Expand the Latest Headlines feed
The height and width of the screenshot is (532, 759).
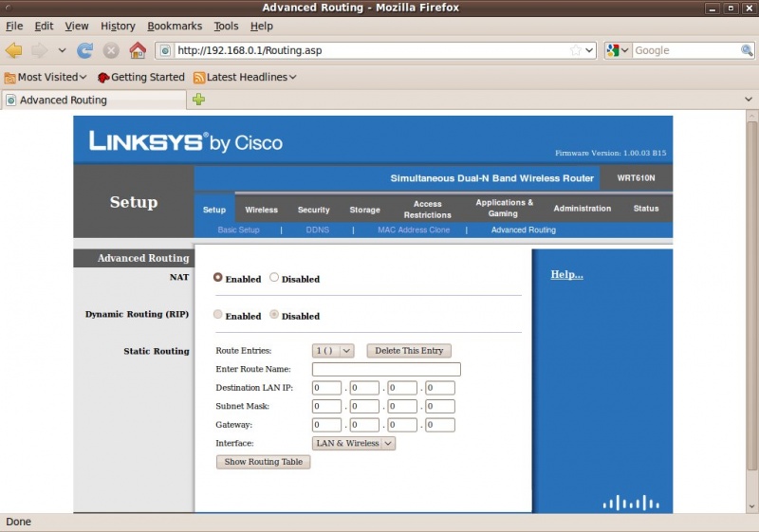coord(245,78)
